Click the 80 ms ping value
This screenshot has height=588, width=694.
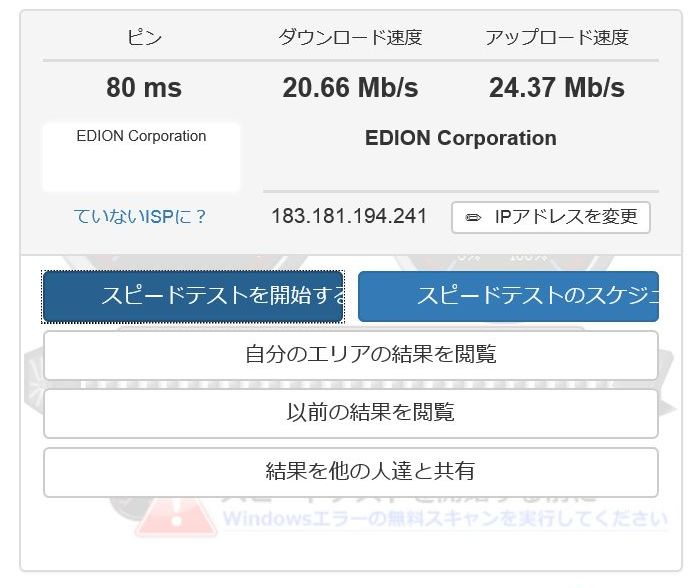tap(144, 88)
